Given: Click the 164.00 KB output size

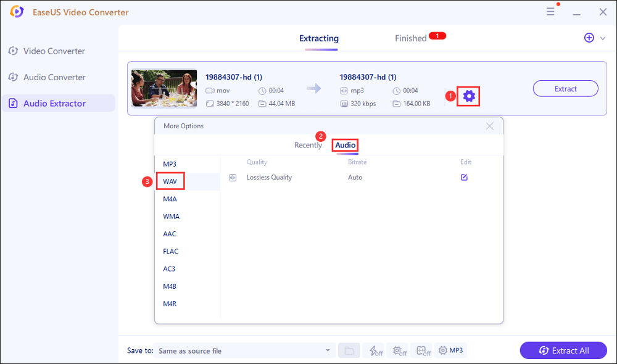Looking at the screenshot, I should click(x=416, y=104).
